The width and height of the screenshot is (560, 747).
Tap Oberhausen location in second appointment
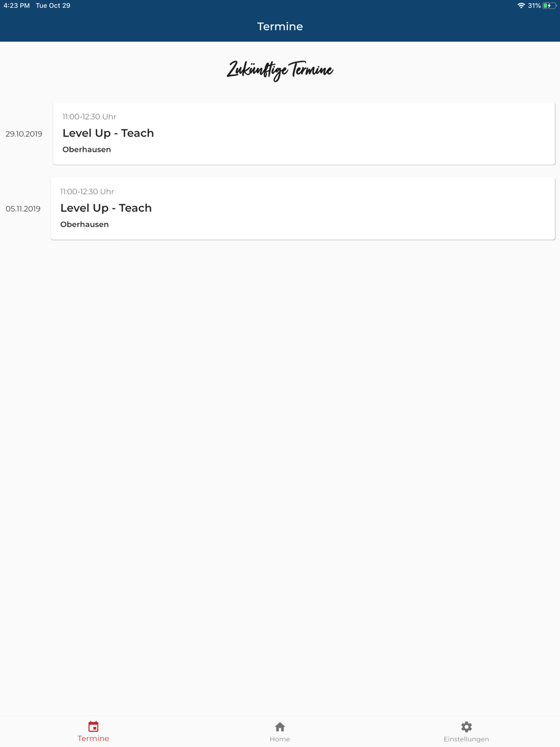coord(85,225)
